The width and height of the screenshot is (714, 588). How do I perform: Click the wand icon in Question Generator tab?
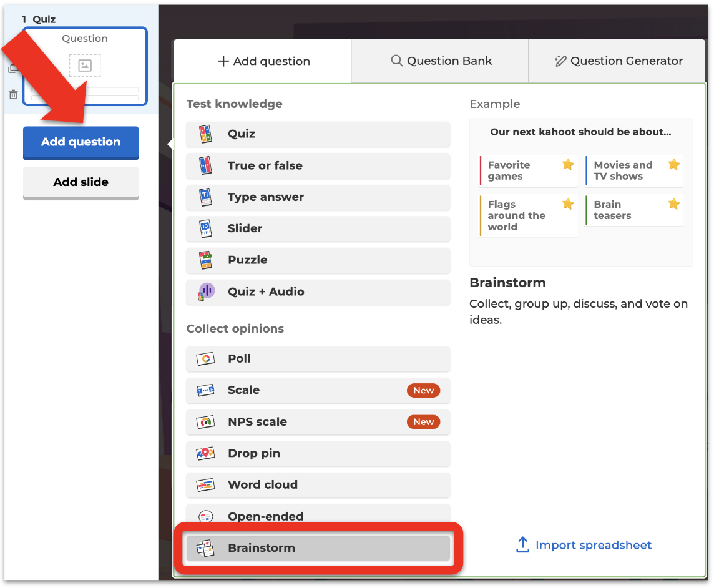click(x=560, y=61)
